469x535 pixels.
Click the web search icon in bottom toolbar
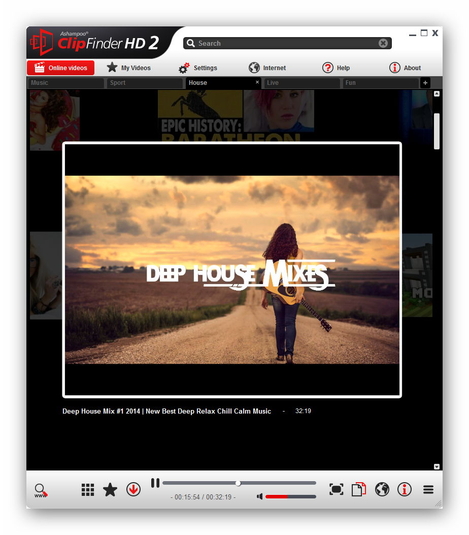coord(41,490)
